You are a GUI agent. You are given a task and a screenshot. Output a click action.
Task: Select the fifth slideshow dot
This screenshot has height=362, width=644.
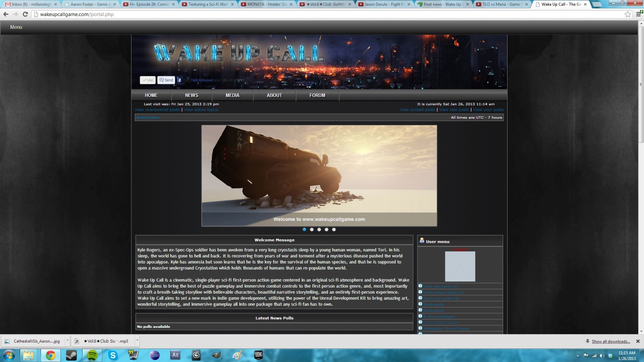tap(334, 229)
